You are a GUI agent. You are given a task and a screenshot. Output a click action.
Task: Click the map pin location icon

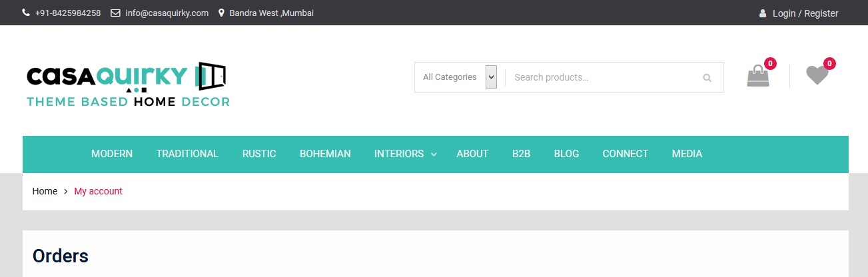click(x=221, y=13)
